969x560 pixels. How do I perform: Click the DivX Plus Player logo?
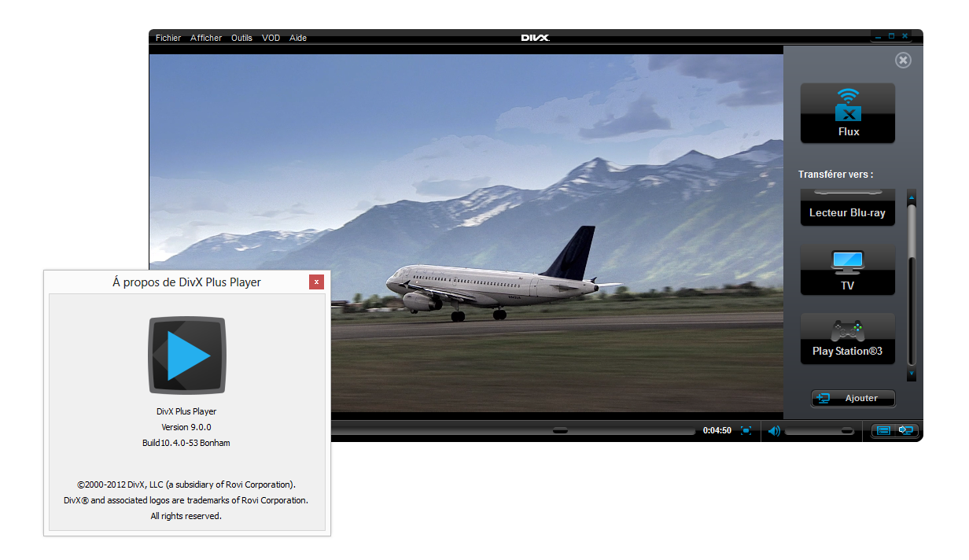pyautogui.click(x=186, y=356)
